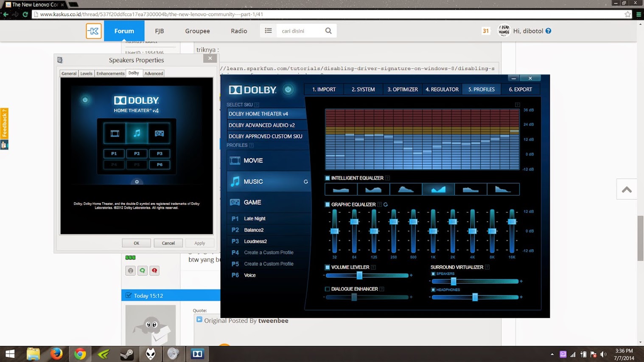
Task: Open the 3. OPTIMIZER tab
Action: (x=403, y=89)
